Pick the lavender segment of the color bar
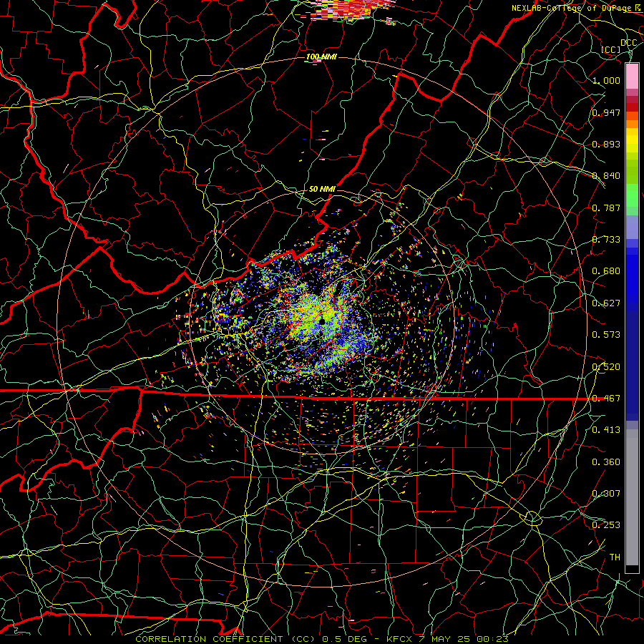Image resolution: width=644 pixels, height=644 pixels. 632,228
